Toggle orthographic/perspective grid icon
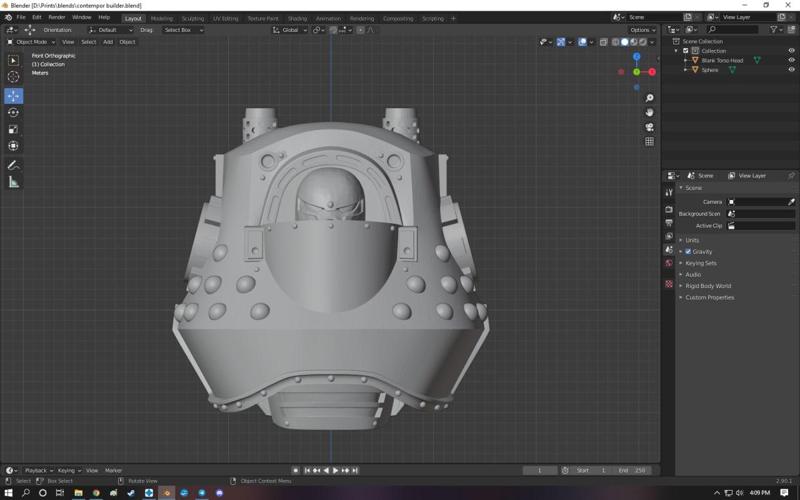 click(x=649, y=142)
